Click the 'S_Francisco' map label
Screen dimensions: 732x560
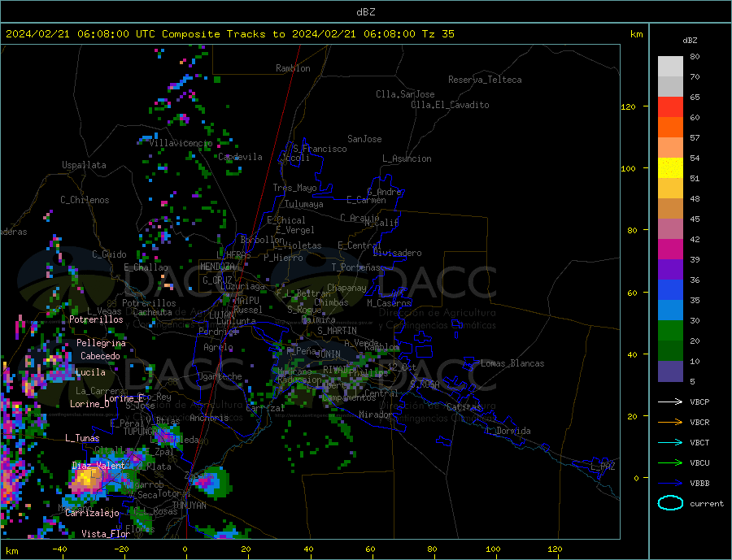[320, 149]
